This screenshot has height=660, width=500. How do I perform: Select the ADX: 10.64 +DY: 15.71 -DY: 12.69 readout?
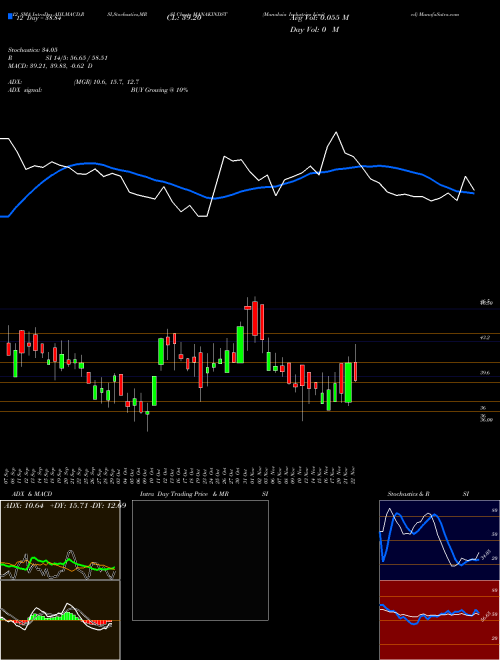pyautogui.click(x=65, y=506)
